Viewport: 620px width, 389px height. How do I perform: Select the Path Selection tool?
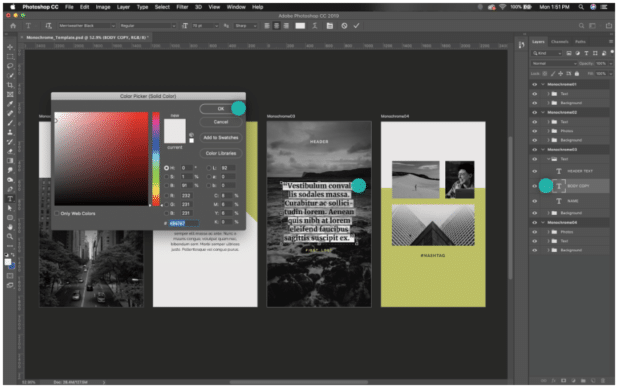(x=10, y=209)
